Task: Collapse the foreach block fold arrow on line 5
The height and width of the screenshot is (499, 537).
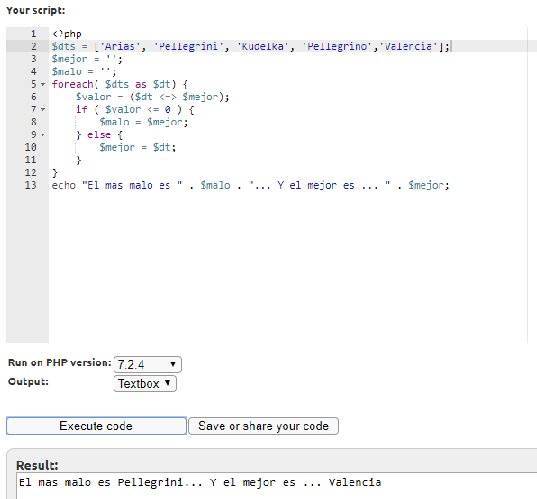Action: click(x=43, y=84)
